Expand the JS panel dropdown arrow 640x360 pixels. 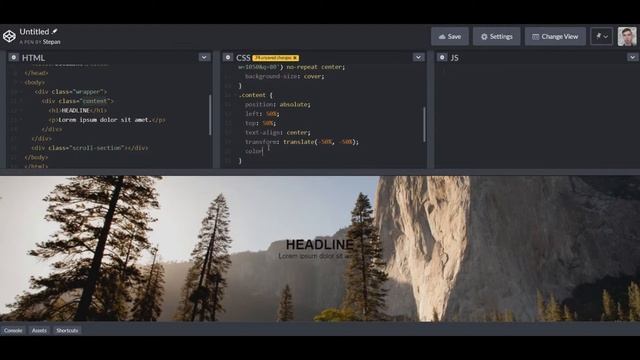[632, 57]
